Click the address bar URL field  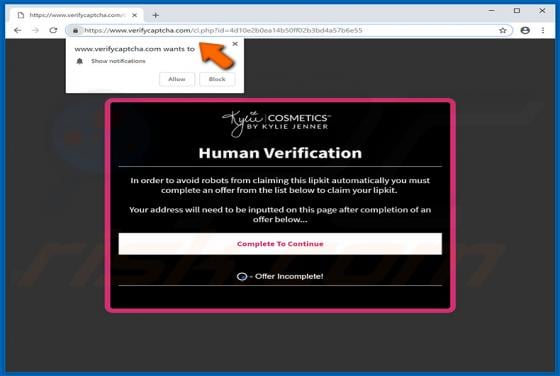pos(289,30)
